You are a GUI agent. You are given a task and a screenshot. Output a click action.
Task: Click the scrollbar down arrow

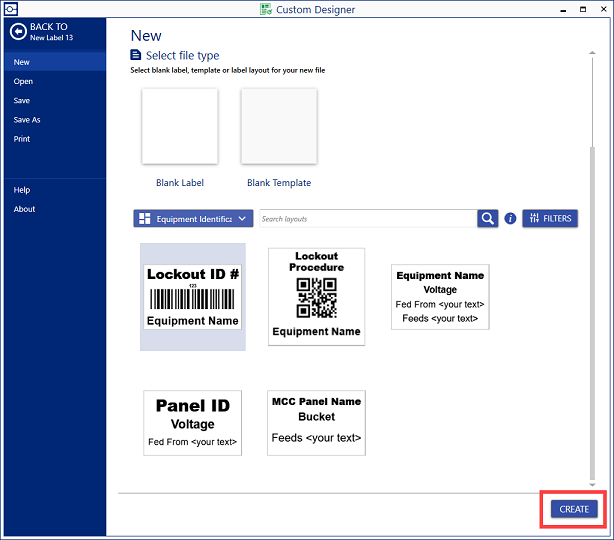click(x=592, y=485)
